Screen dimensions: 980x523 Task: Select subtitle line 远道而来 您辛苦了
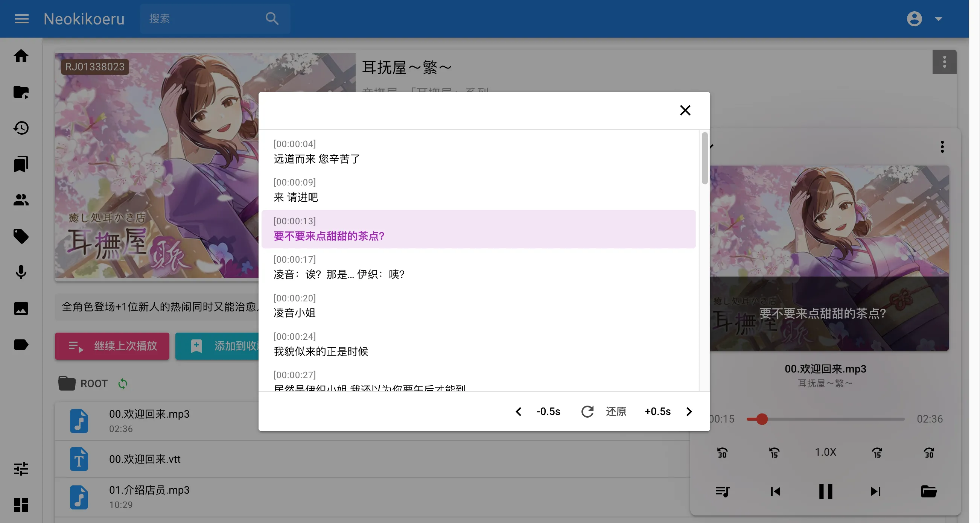[478, 151]
